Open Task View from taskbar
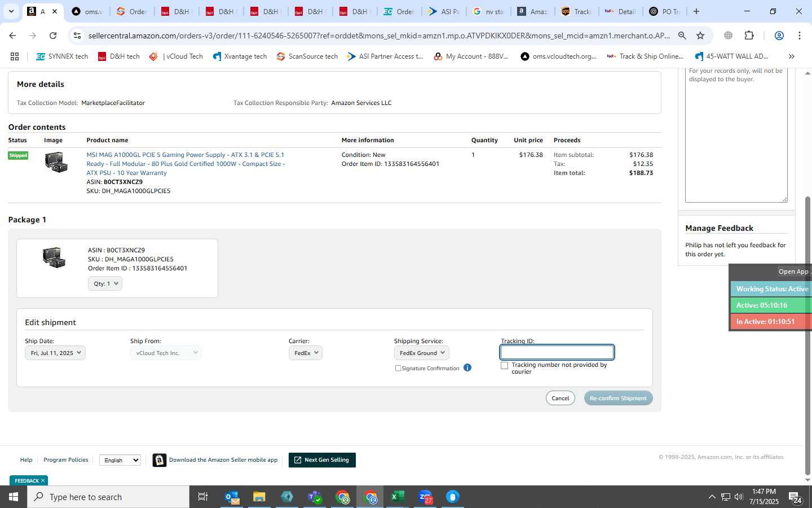Image resolution: width=812 pixels, height=508 pixels. (x=202, y=497)
